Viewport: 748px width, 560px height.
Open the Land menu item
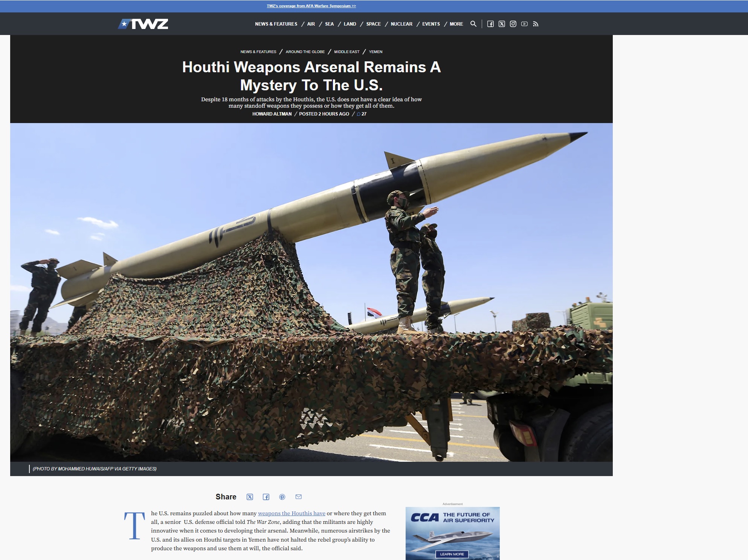350,24
